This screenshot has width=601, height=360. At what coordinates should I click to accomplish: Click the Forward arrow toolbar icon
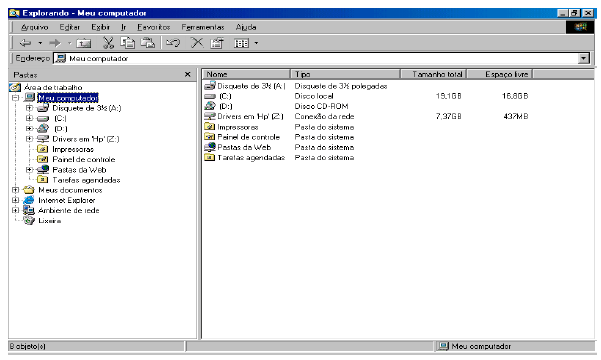[x=55, y=43]
